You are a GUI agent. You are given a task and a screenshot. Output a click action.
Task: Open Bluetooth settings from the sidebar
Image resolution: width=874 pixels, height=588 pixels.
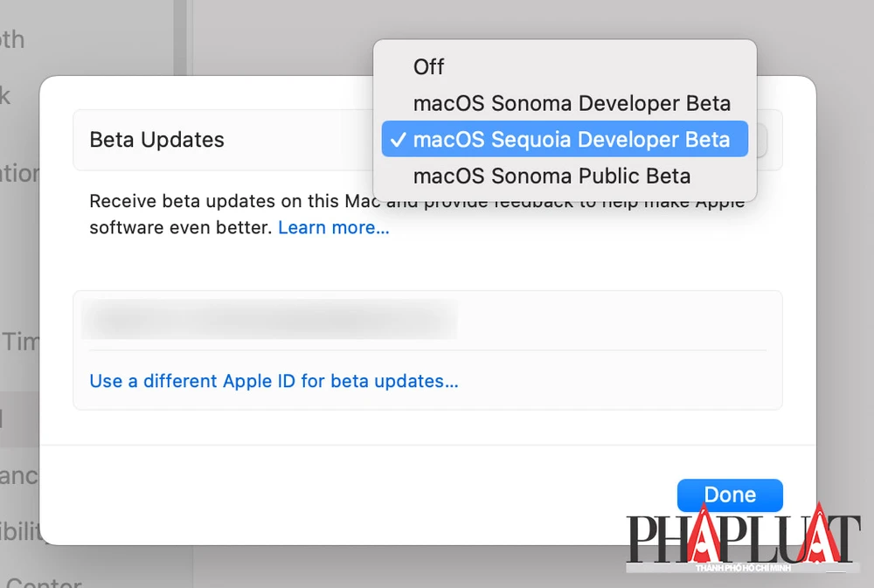click(12, 39)
